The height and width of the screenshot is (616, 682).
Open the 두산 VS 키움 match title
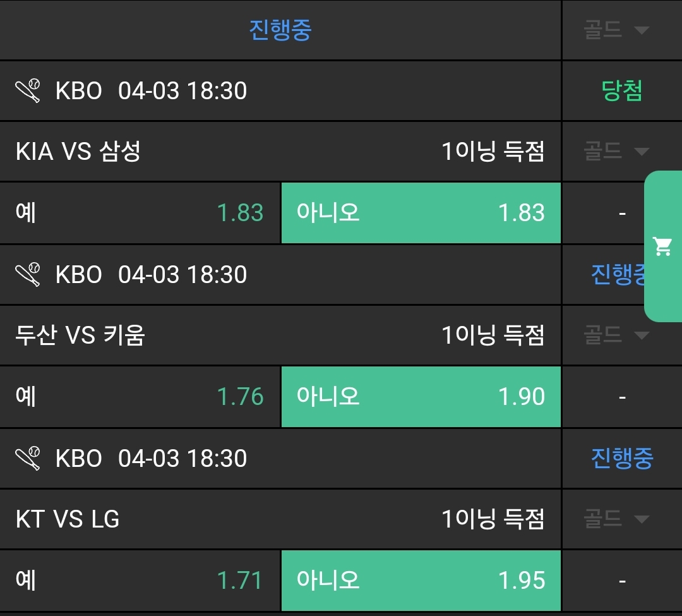80,335
